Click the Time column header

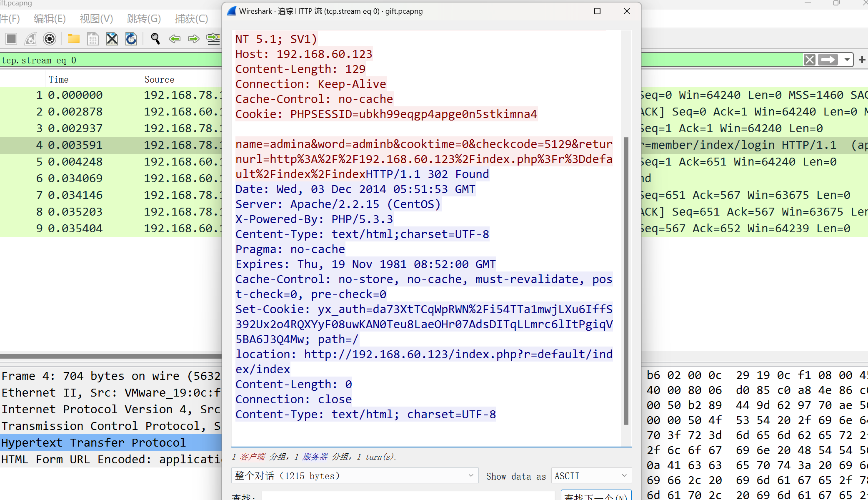tap(59, 79)
